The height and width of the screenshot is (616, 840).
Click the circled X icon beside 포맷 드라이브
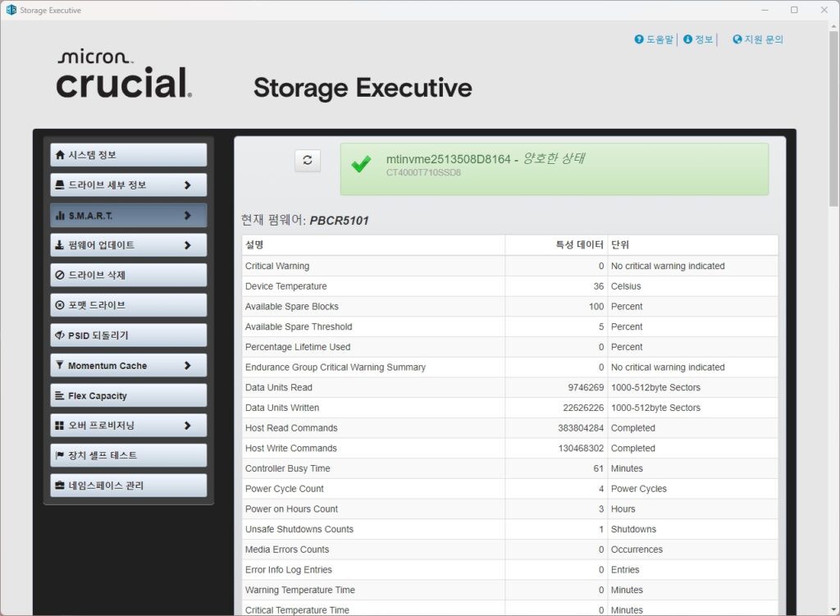pyautogui.click(x=60, y=305)
